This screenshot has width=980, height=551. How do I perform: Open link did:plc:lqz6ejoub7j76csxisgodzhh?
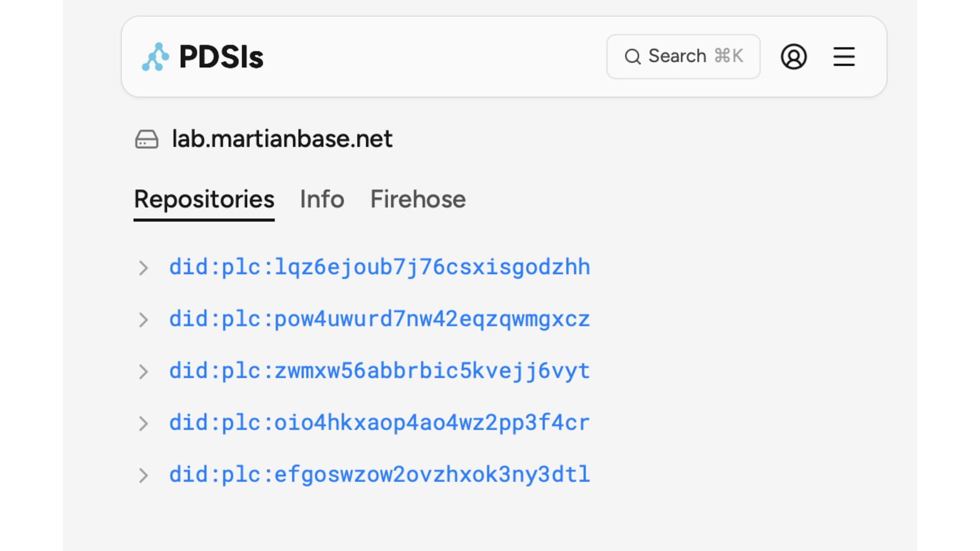[379, 267]
